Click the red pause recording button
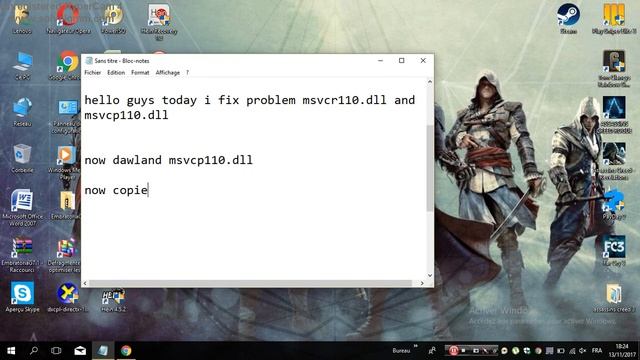This screenshot has width=640, height=360. (453, 351)
